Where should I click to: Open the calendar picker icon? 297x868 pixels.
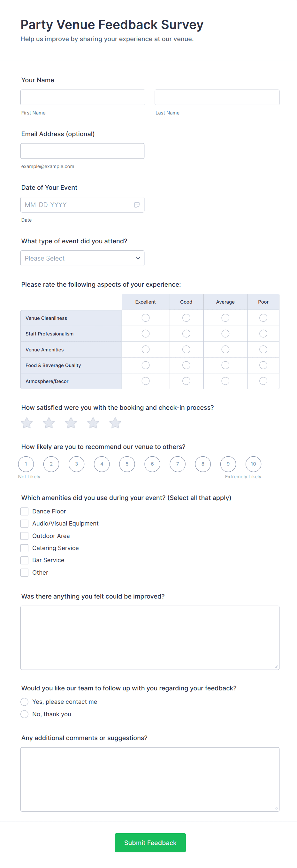[x=137, y=204]
